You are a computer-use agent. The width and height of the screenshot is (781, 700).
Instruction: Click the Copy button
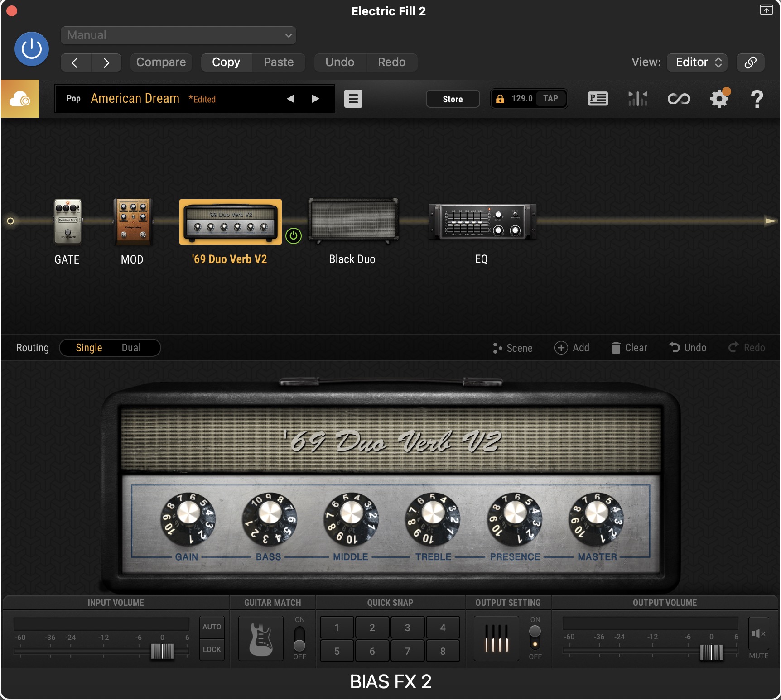[226, 62]
